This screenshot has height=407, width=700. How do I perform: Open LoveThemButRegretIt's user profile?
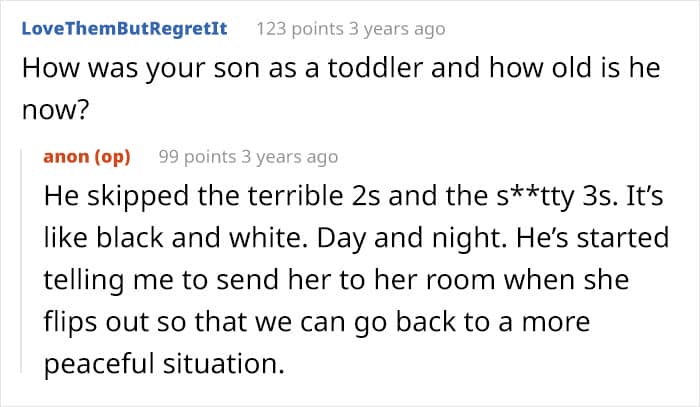coord(125,29)
